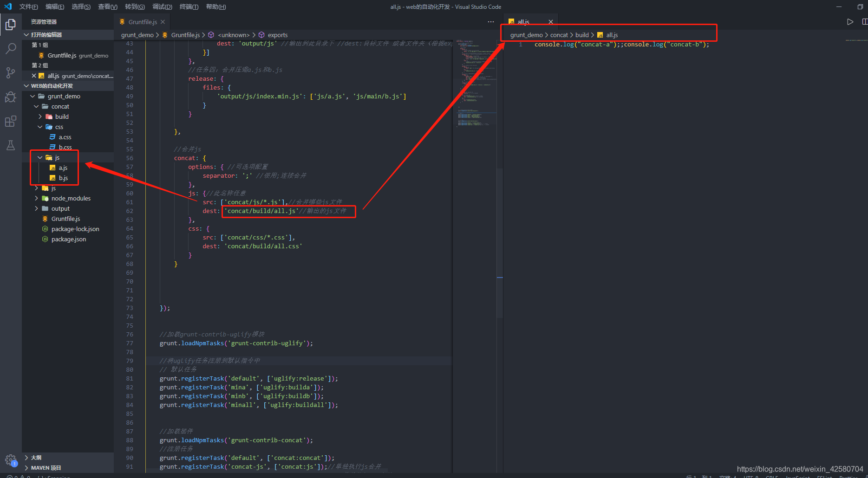Click the <unknown> symbol breadcrumb icon
The height and width of the screenshot is (478, 868).
(x=211, y=35)
